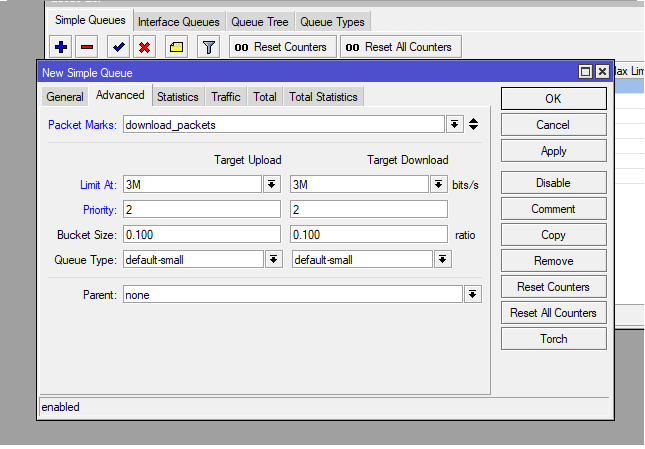645x449 pixels.
Task: Click the blue checkmark Enable icon
Action: tap(119, 47)
